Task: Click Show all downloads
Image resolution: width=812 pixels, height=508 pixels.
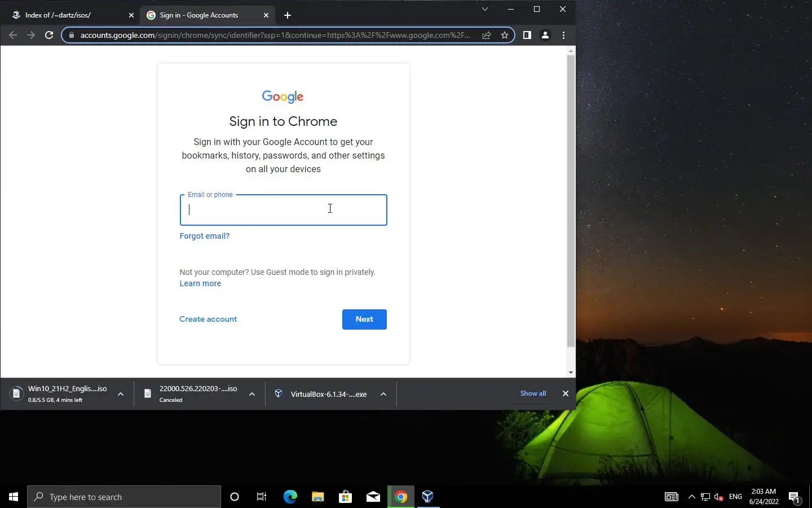Action: [x=533, y=393]
